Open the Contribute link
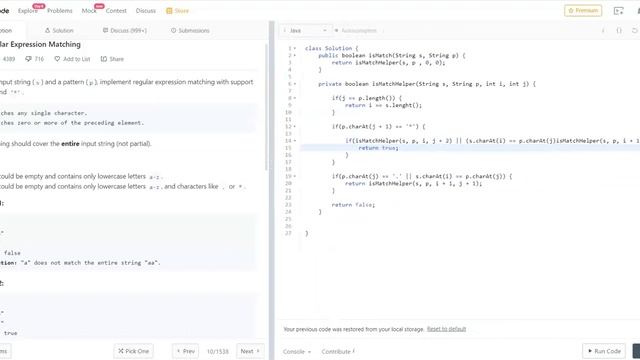Screen dimensions: 640x360 tap(338, 351)
